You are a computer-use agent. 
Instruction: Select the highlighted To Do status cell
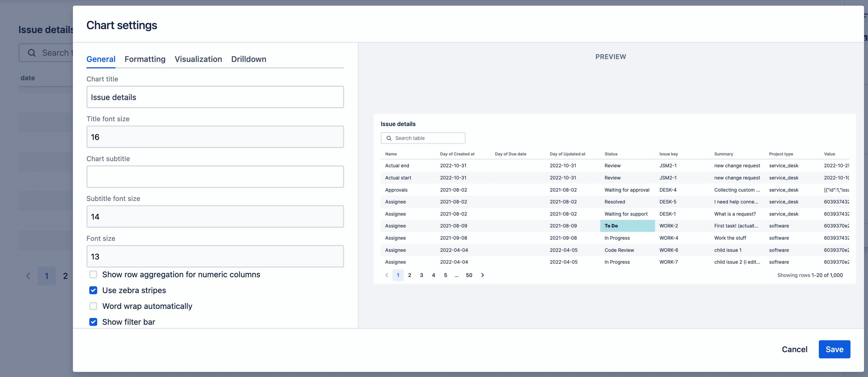click(627, 226)
